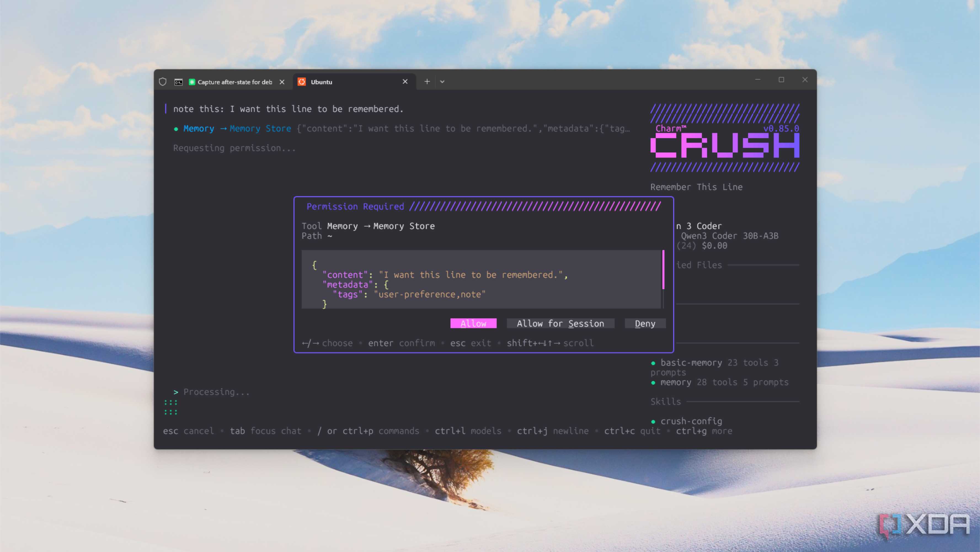Click the "$0.00" cost value
The width and height of the screenshot is (980, 552).
click(714, 246)
